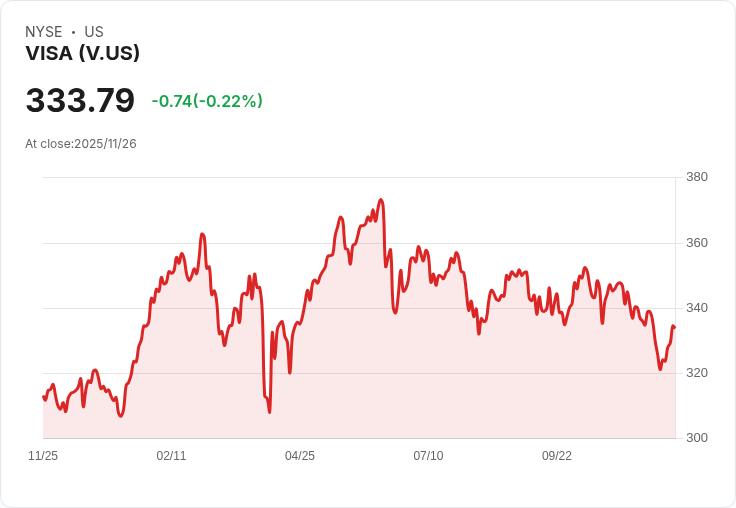
Task: Click the February peak on the price line
Action: point(202,234)
